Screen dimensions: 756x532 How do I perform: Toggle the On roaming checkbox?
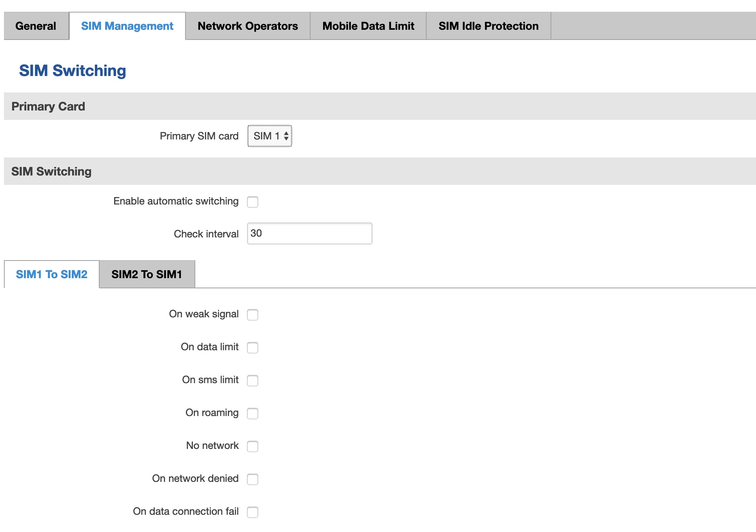tap(253, 413)
